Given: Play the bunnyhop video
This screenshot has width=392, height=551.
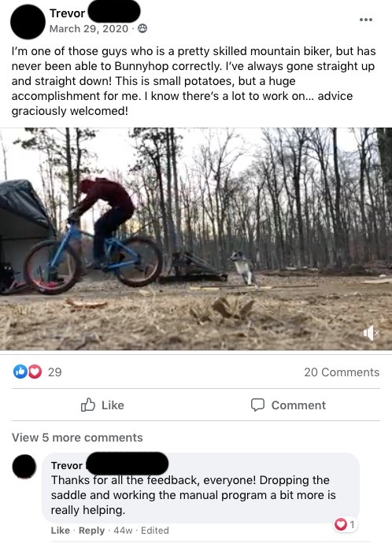Looking at the screenshot, I should (196, 239).
